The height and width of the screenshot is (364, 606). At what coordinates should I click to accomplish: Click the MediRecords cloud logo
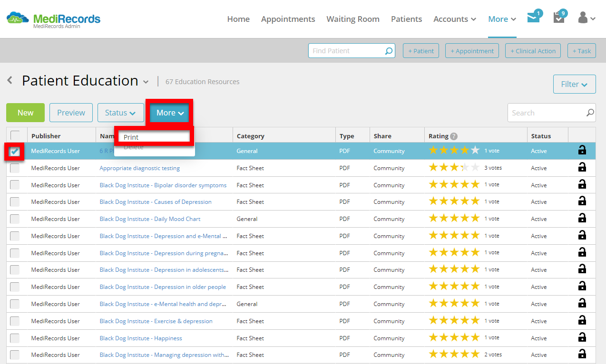pyautogui.click(x=18, y=19)
